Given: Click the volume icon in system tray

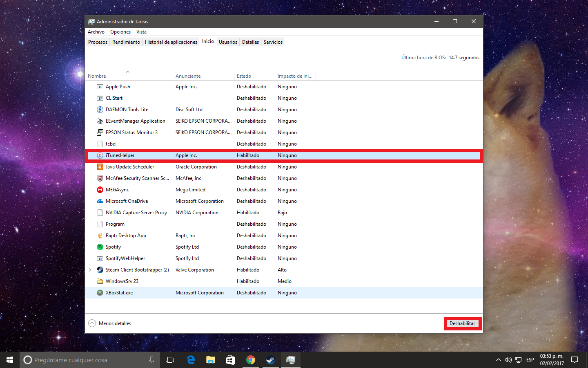Looking at the screenshot, I should click(508, 360).
